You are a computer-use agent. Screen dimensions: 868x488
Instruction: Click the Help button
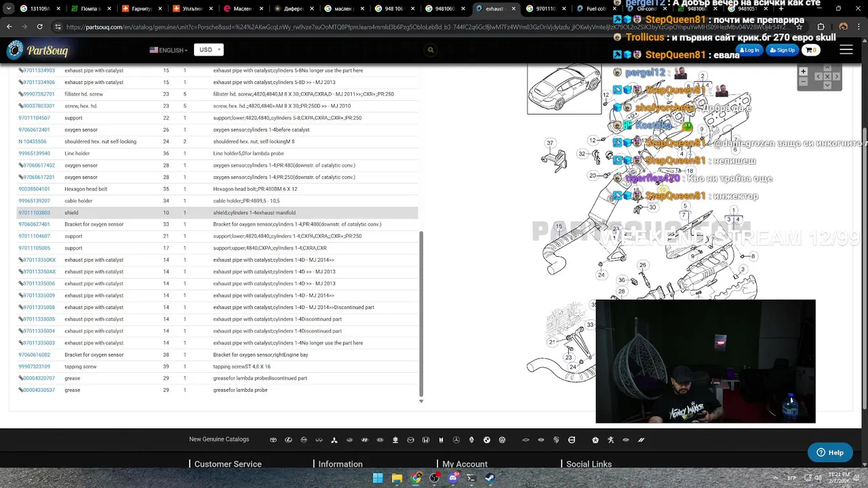tap(830, 452)
